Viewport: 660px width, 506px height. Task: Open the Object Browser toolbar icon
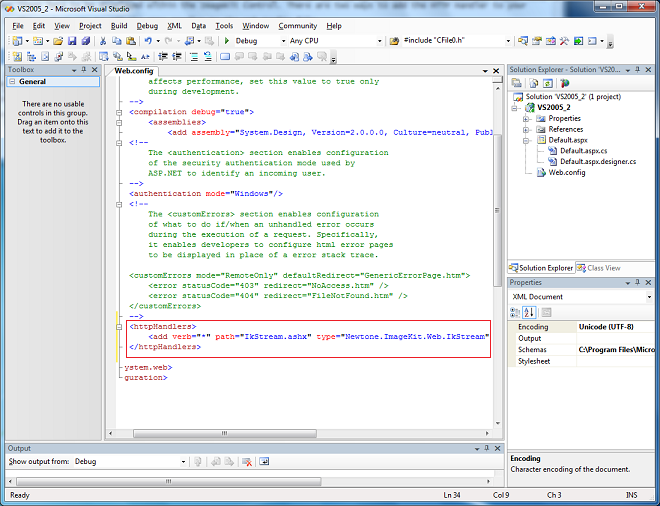pyautogui.click(x=551, y=41)
